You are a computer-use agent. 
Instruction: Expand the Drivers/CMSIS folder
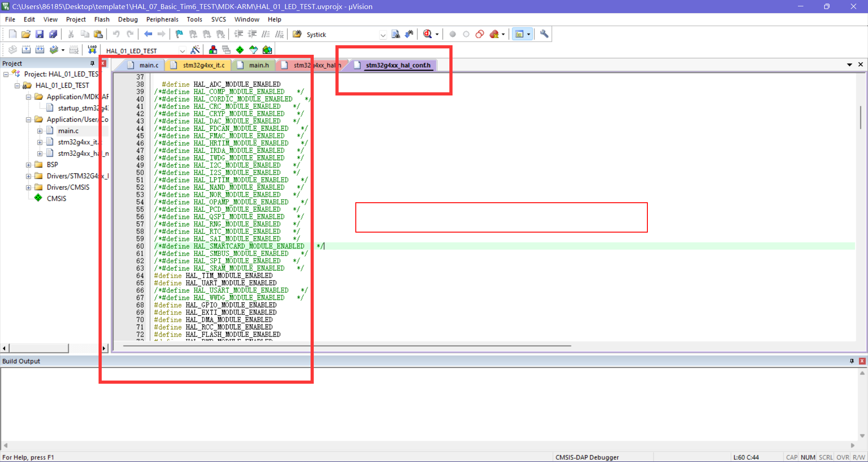pos(28,187)
